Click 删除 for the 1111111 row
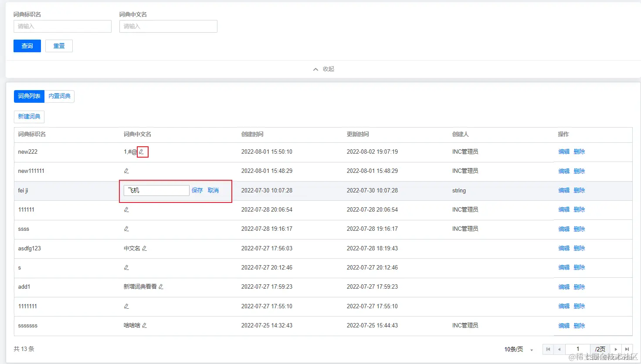 [579, 307]
